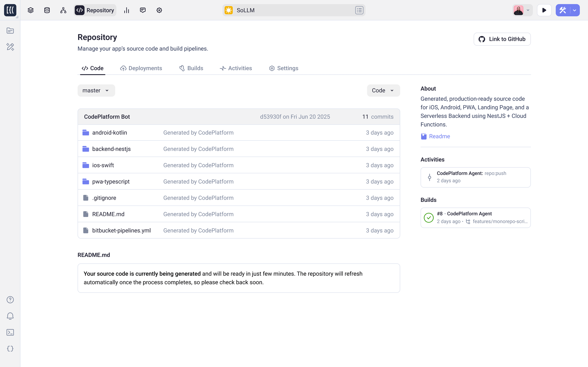Open the workflow/sitemap icon in toolbar
588x367 pixels.
point(63,10)
